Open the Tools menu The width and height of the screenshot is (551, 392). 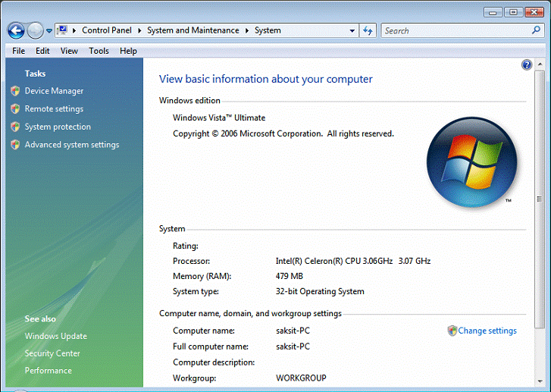[99, 51]
